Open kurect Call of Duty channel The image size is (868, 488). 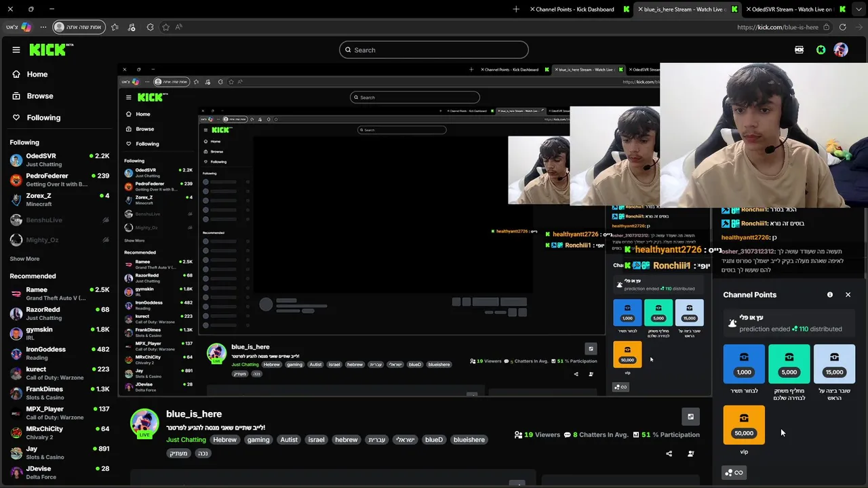pyautogui.click(x=60, y=373)
